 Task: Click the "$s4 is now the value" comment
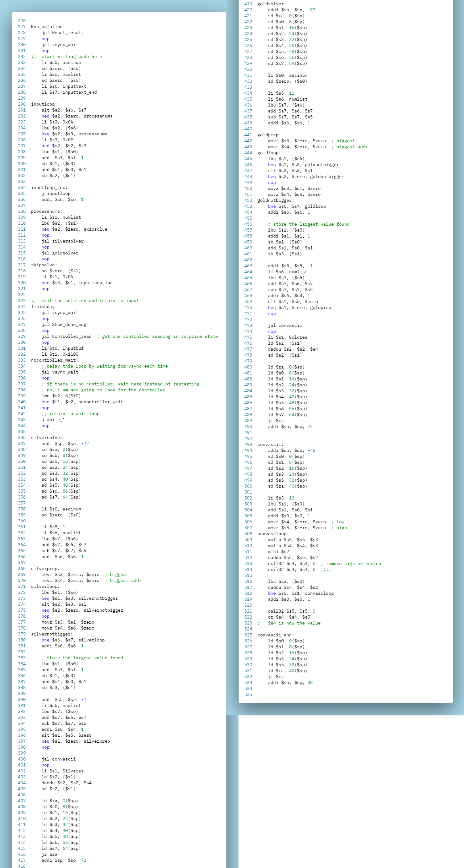(294, 623)
